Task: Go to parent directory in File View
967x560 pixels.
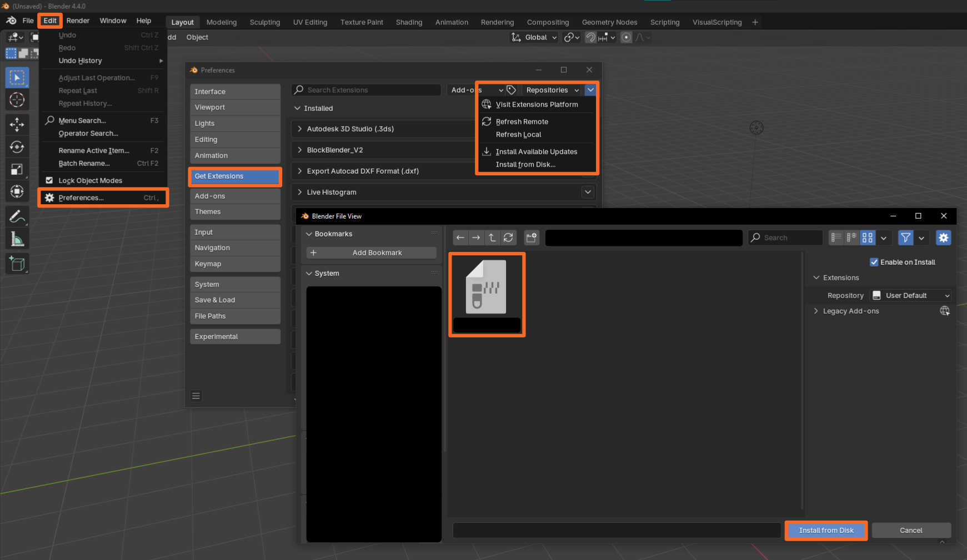Action: [x=492, y=238]
